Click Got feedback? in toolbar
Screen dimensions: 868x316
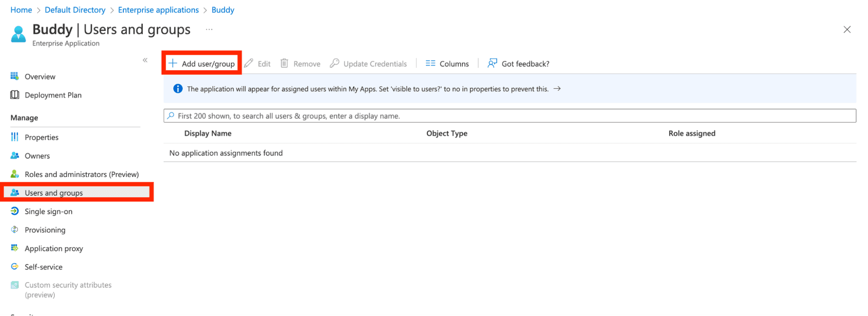[x=519, y=63]
